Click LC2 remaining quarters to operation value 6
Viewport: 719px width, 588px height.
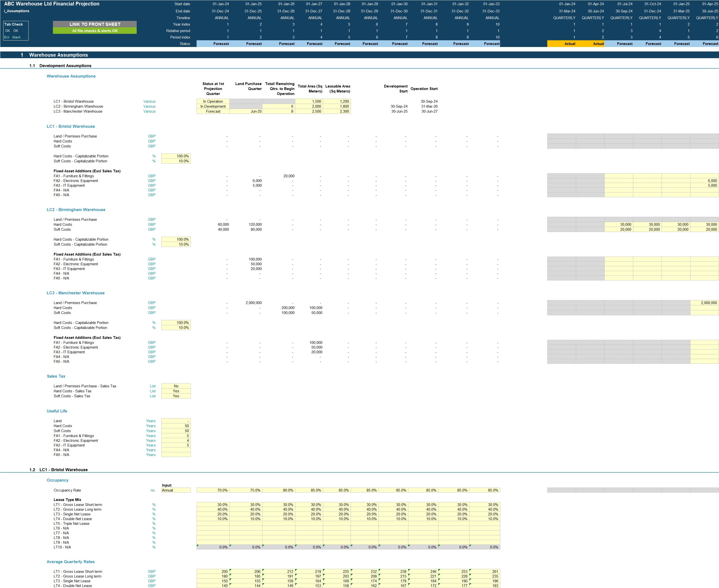point(279,106)
